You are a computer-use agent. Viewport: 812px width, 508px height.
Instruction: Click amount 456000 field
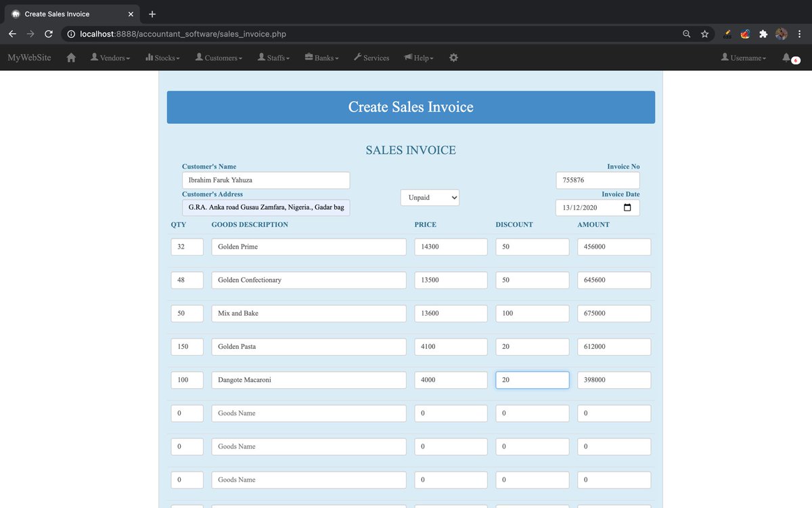tap(614, 247)
